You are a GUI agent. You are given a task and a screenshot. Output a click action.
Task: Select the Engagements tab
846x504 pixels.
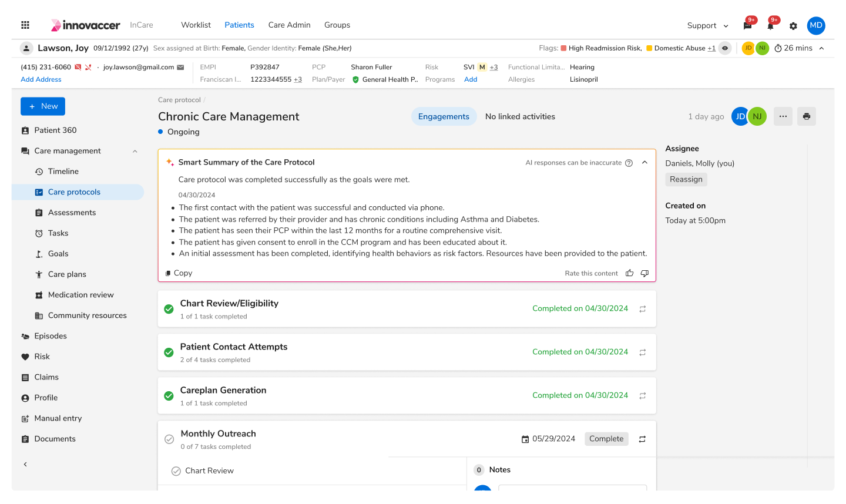444,116
